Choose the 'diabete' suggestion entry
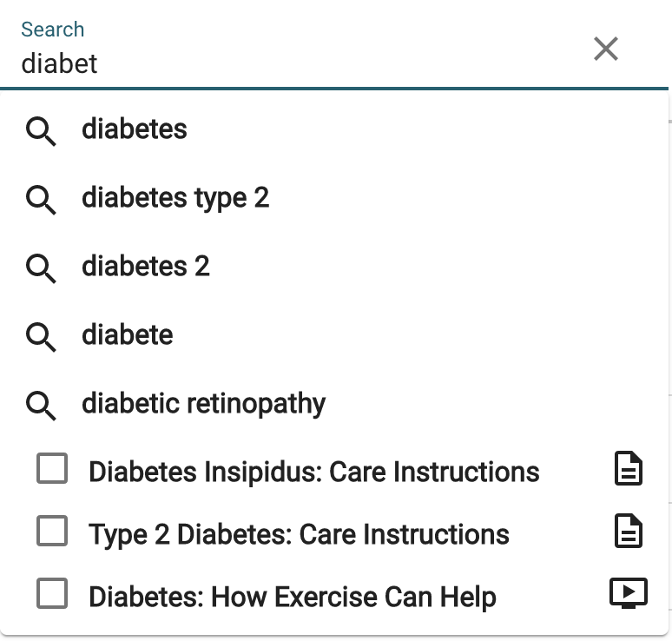Image resolution: width=672 pixels, height=641 pixels. 334,335
